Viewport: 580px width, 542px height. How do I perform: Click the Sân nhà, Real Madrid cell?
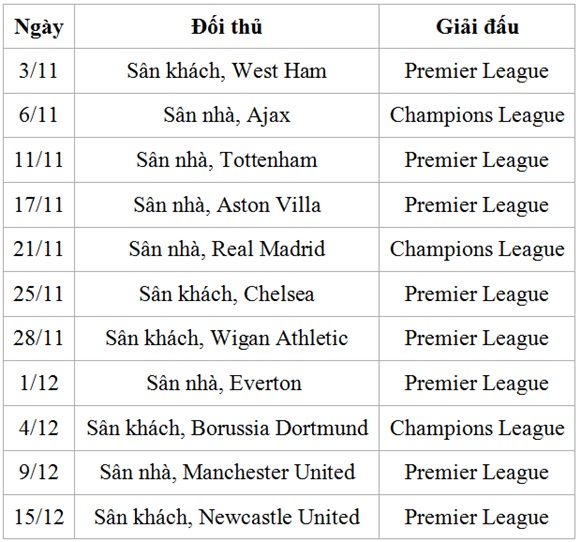pos(227,249)
